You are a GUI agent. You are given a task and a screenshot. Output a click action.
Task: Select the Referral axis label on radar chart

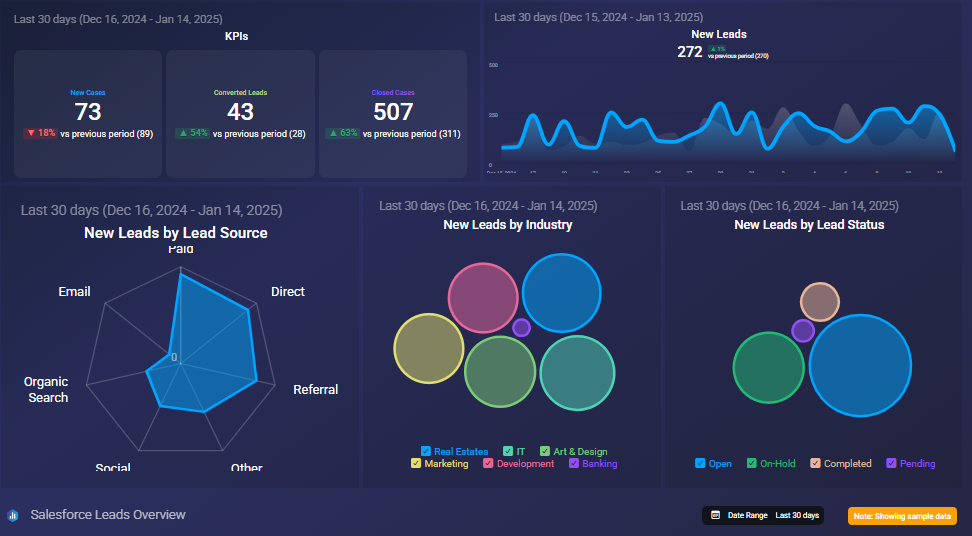(x=315, y=389)
